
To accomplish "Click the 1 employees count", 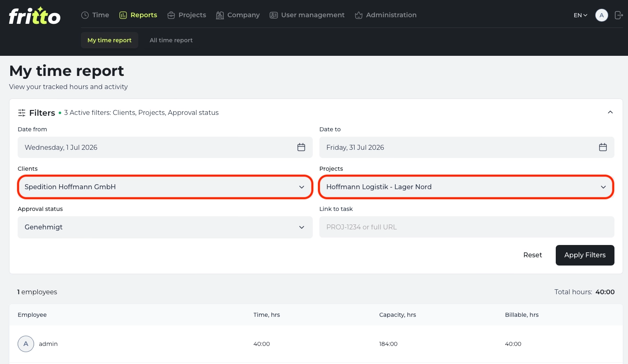I will coord(37,292).
